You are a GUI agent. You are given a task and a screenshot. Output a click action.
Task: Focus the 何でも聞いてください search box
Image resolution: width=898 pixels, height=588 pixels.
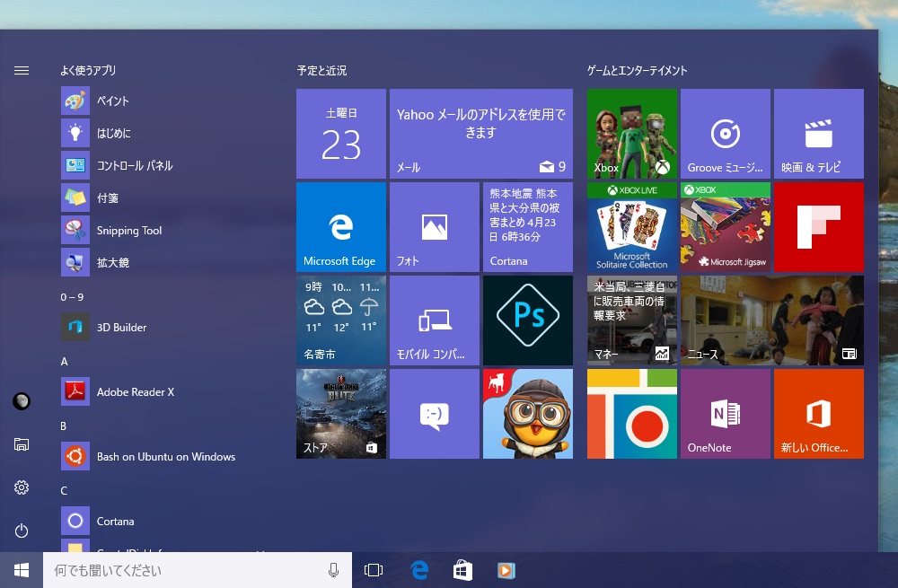pyautogui.click(x=198, y=570)
